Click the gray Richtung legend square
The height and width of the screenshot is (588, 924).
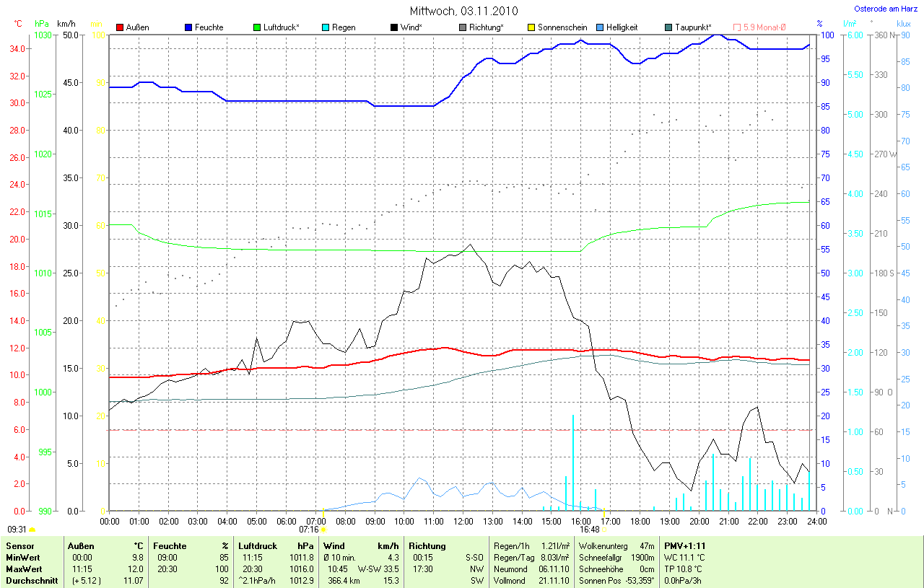coord(463,27)
